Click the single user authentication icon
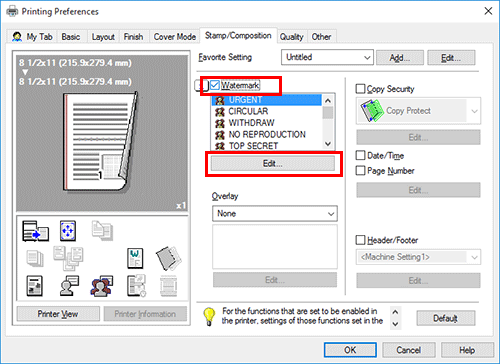 coord(69,286)
